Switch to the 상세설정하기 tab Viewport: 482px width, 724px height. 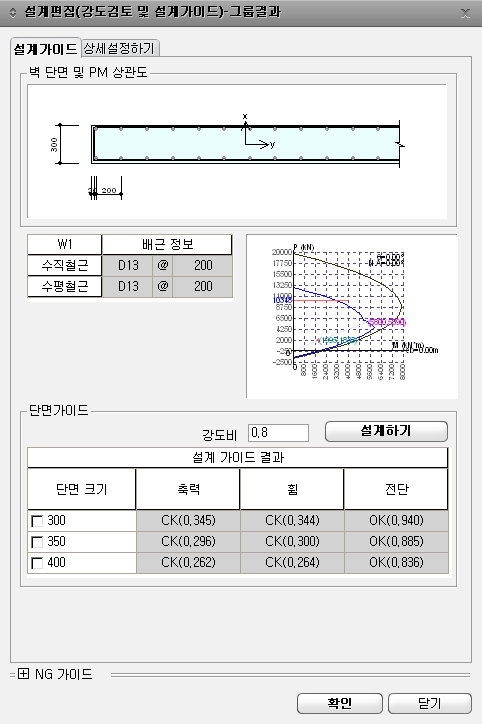click(x=120, y=48)
